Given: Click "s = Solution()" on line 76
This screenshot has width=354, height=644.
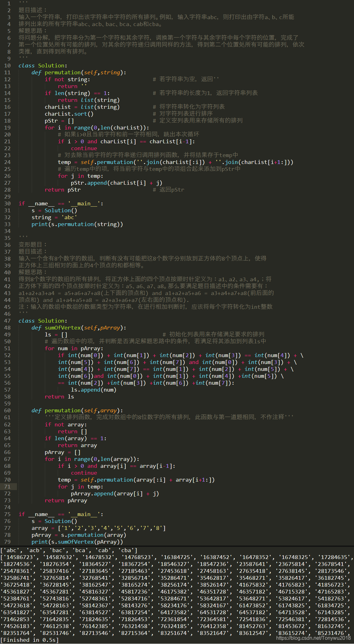Looking at the screenshot, I should tap(54, 521).
